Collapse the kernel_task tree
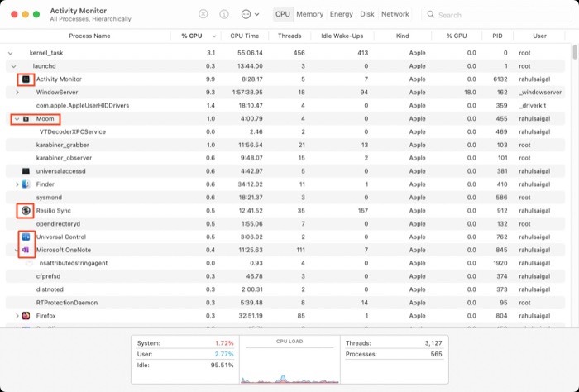Viewport: 579px width, 392px height. click(10, 53)
